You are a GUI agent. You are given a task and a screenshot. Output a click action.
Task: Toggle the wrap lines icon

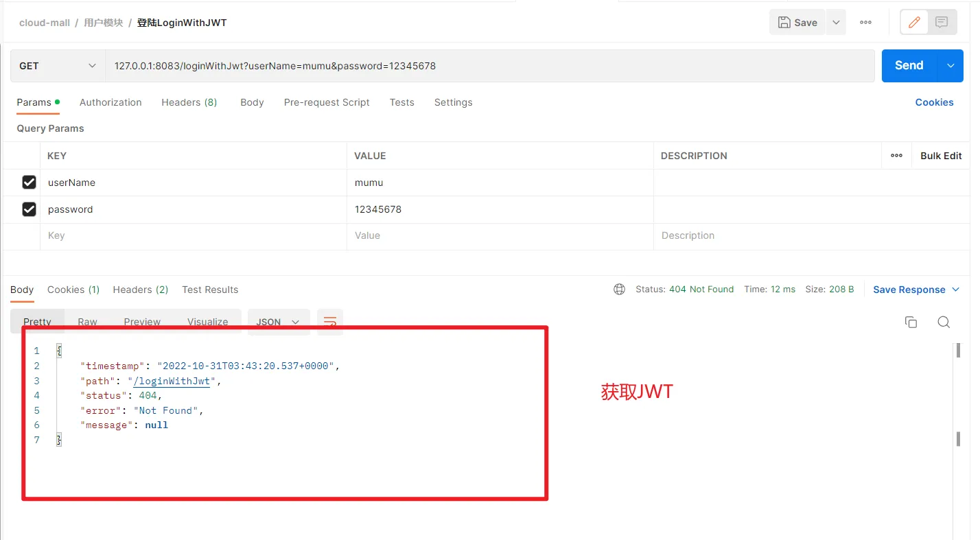(330, 322)
